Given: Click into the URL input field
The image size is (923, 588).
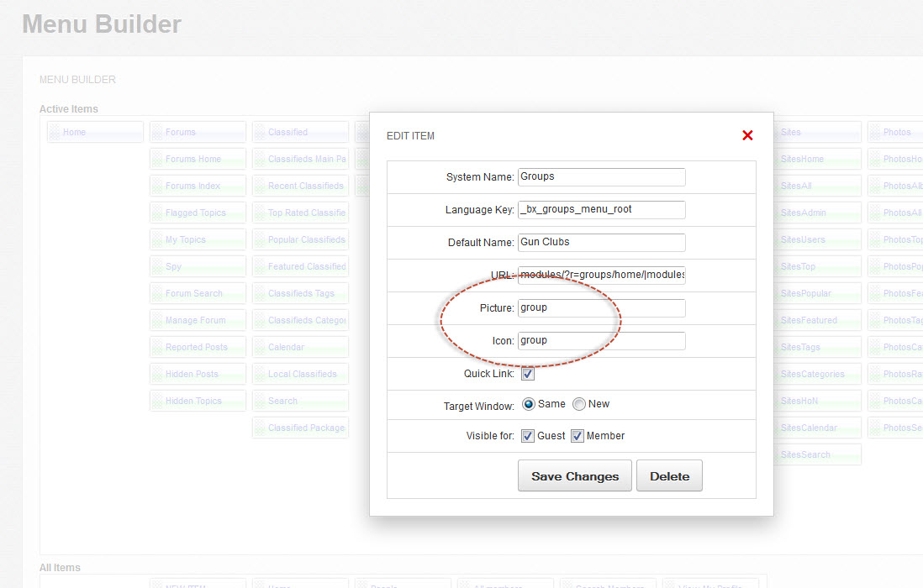Looking at the screenshot, I should pos(601,275).
